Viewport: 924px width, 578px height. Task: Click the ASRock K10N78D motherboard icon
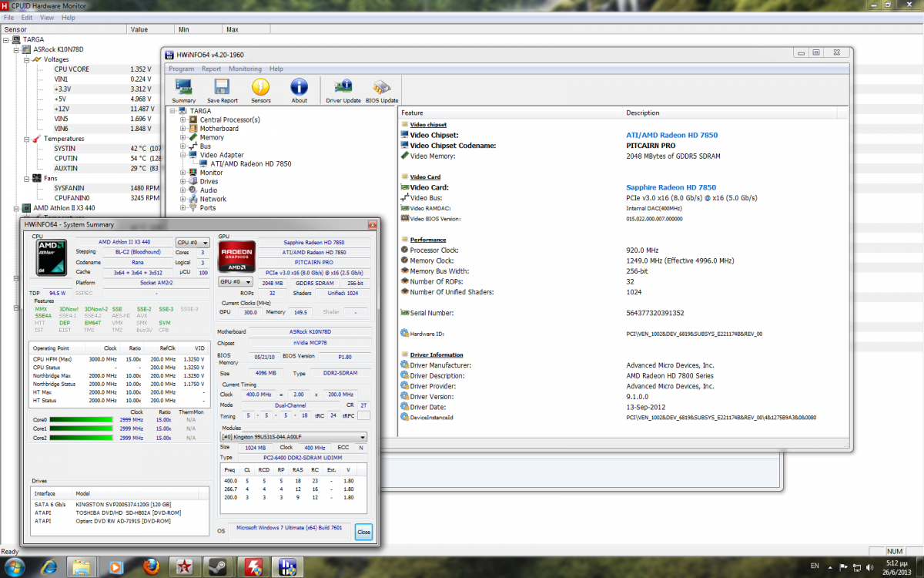[x=27, y=49]
